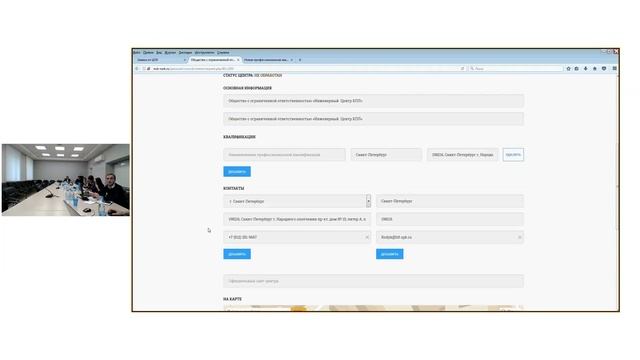
Task: Click the map preview under 'На карте'
Action: [x=373, y=308]
